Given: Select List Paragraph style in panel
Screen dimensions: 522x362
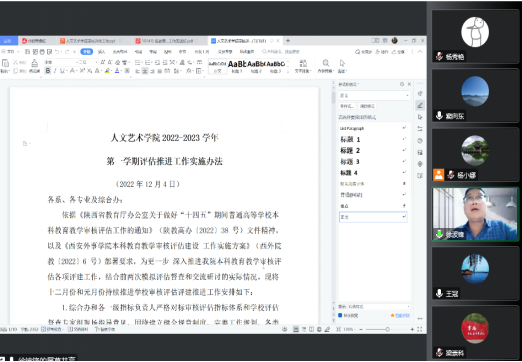Looking at the screenshot, I should [373, 128].
